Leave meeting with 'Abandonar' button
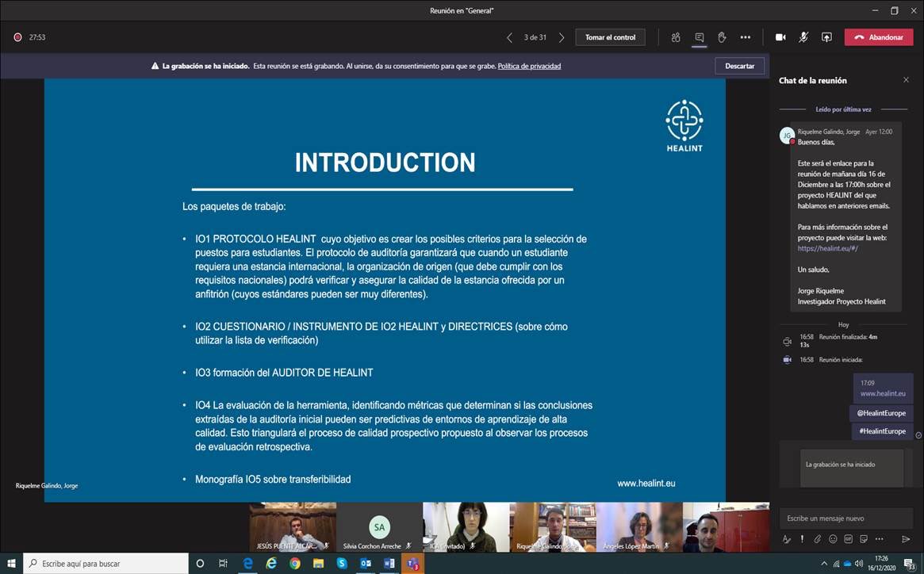Viewport: 924px width, 574px height. coord(879,37)
